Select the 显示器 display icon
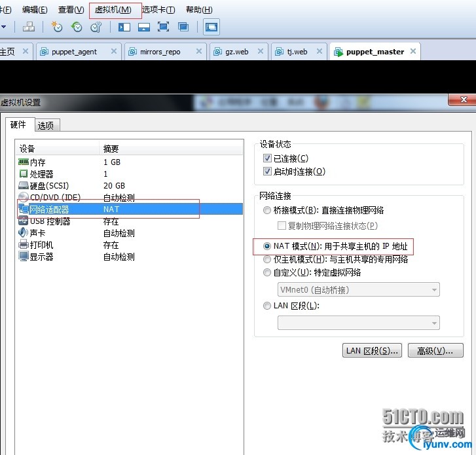This screenshot has height=455, width=476. click(x=24, y=256)
